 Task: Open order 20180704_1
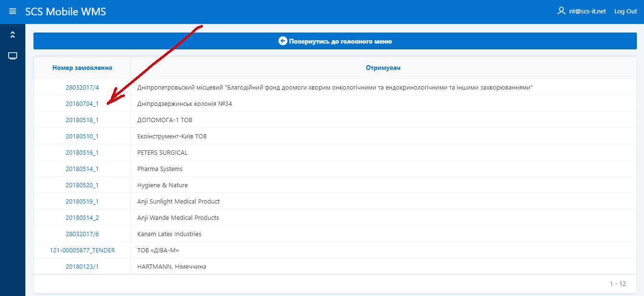tap(82, 104)
